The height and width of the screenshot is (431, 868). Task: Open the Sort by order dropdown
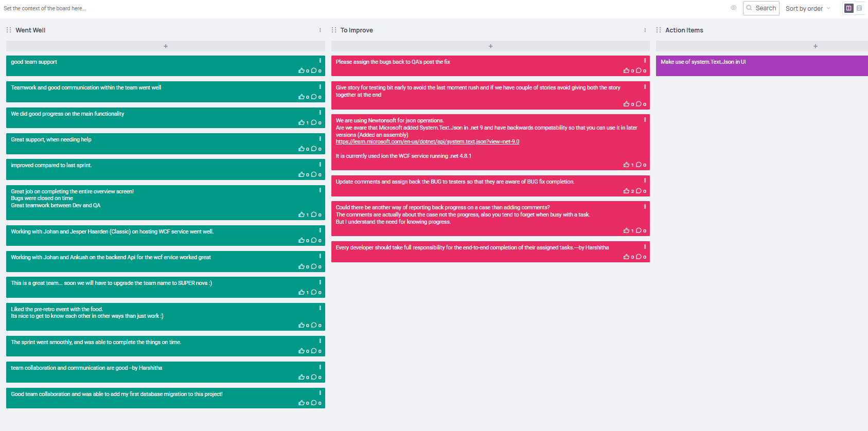[808, 8]
